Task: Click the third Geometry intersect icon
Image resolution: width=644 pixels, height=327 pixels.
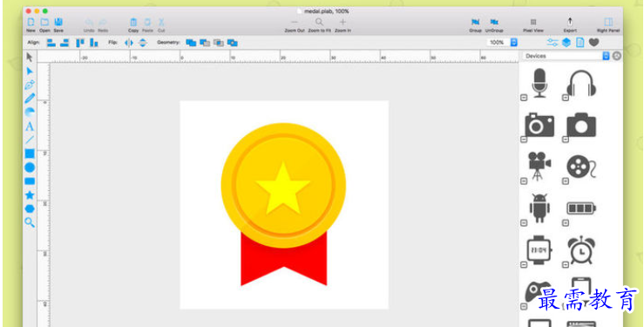Action: click(x=219, y=43)
